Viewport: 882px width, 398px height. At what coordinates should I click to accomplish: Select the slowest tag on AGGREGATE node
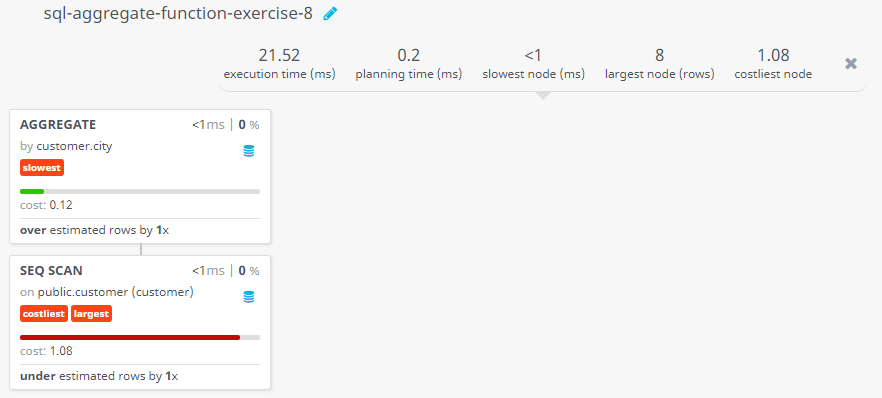42,168
